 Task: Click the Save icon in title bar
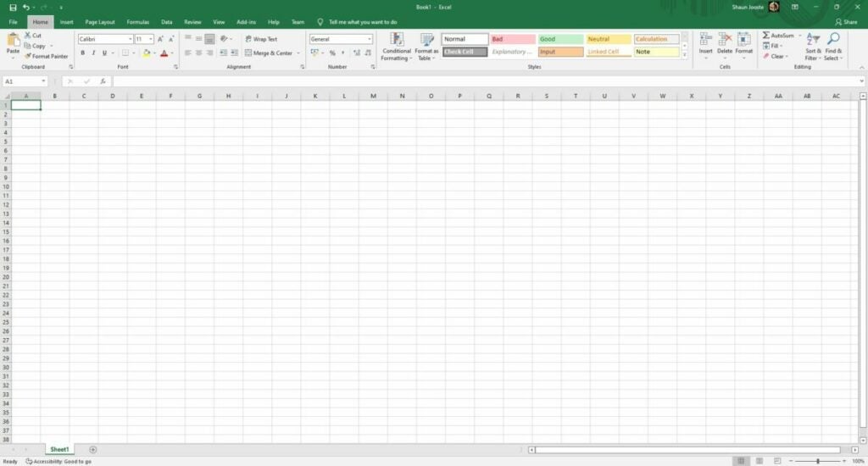(x=13, y=7)
